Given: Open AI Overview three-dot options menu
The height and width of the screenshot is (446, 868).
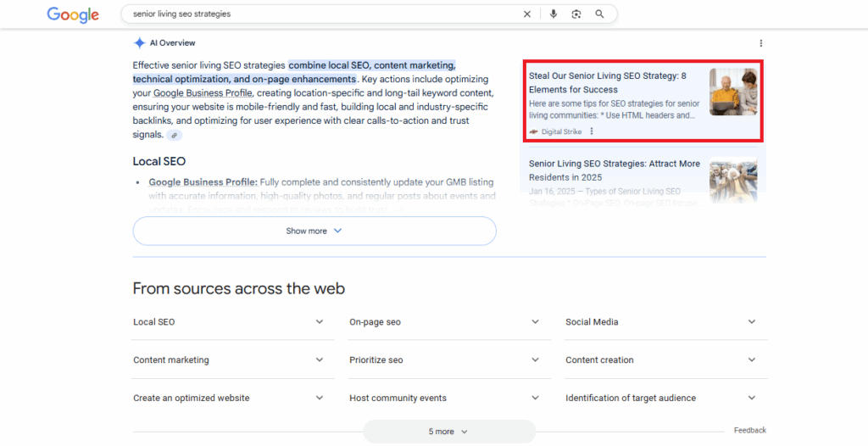Looking at the screenshot, I should coord(760,43).
